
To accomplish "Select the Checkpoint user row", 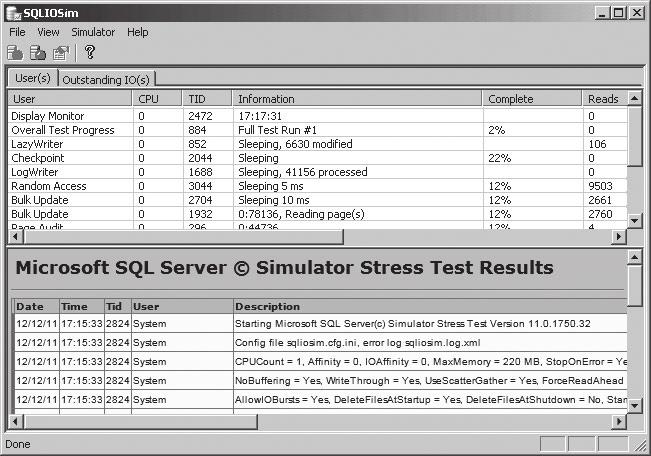I will click(x=318, y=158).
